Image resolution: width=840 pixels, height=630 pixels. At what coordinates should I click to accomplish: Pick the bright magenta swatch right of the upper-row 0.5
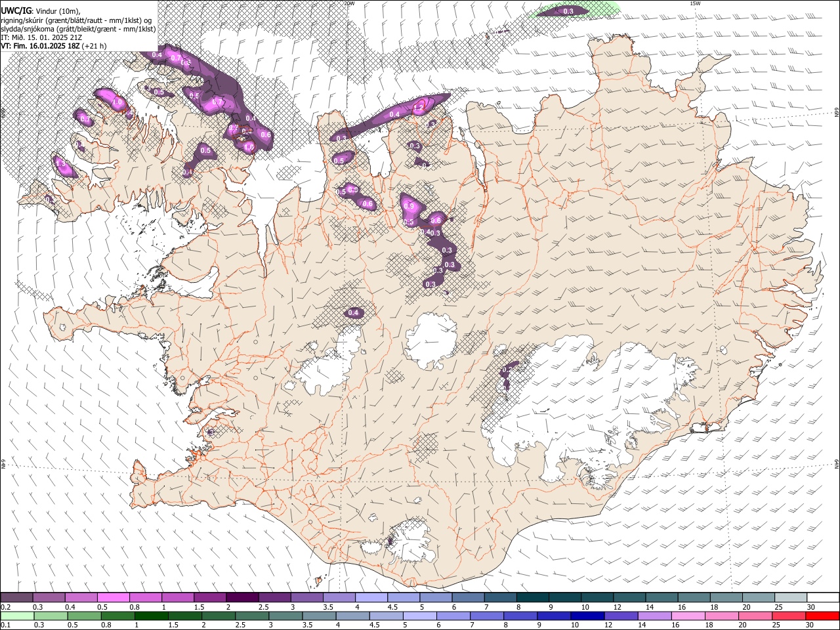113,598
